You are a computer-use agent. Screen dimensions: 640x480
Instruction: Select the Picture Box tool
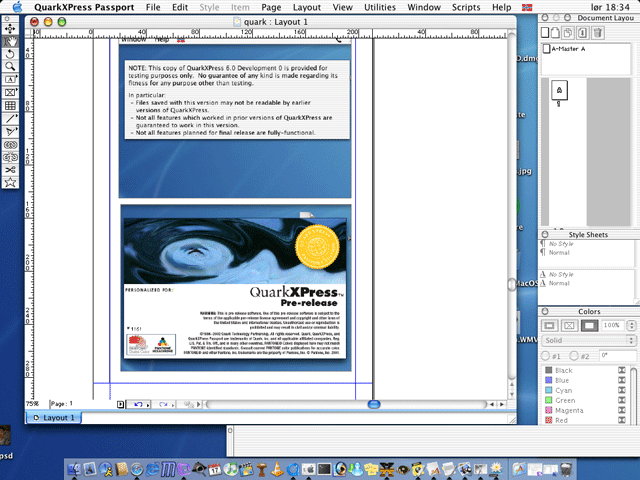10,93
